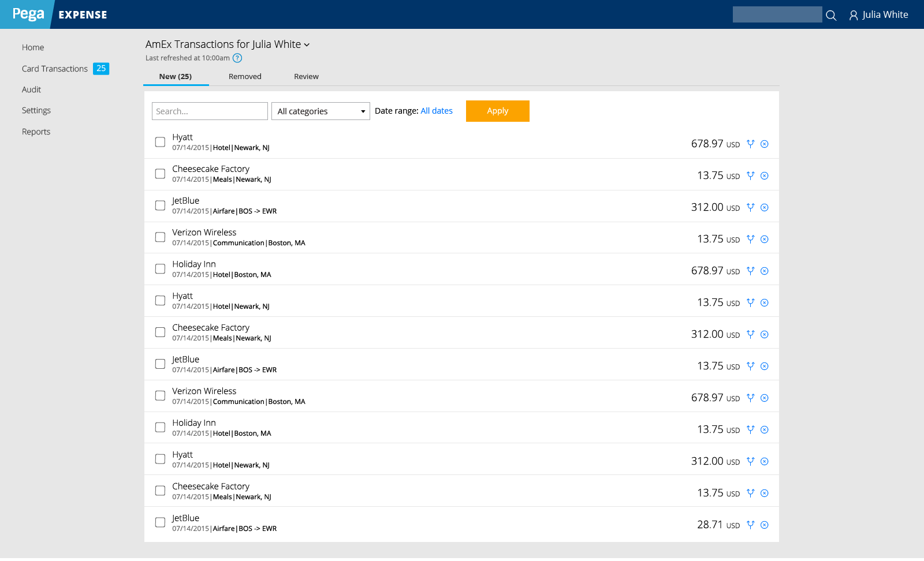Focus the transactions Search field
The height and width of the screenshot is (561, 924).
click(x=210, y=111)
